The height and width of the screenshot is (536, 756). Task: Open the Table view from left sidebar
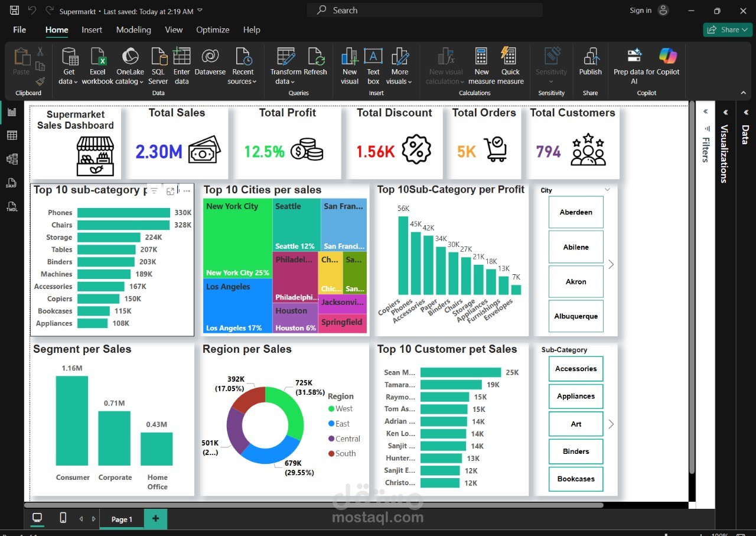[11, 135]
